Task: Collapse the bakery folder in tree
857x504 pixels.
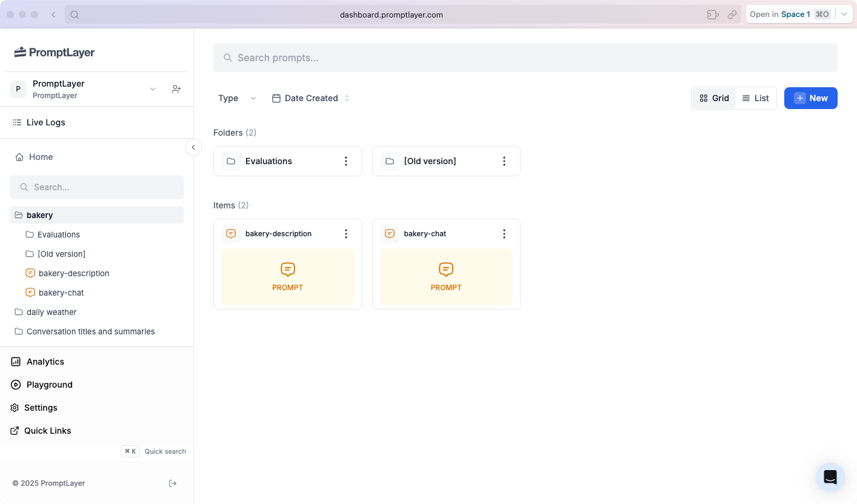Action: click(x=96, y=215)
